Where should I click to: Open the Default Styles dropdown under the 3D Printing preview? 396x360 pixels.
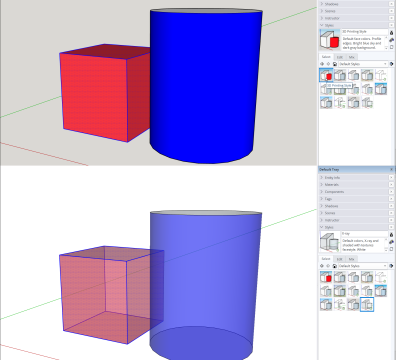coord(363,64)
